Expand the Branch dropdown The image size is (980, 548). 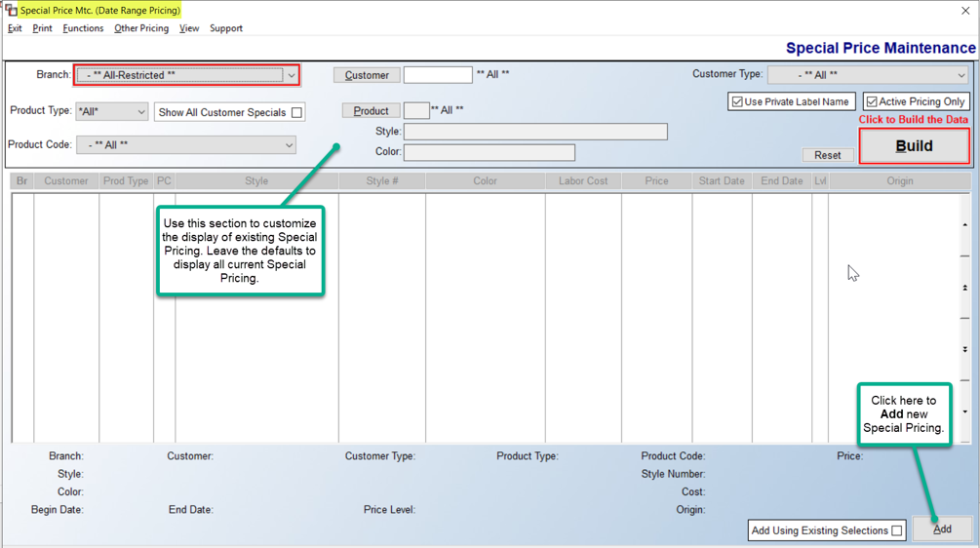click(292, 75)
